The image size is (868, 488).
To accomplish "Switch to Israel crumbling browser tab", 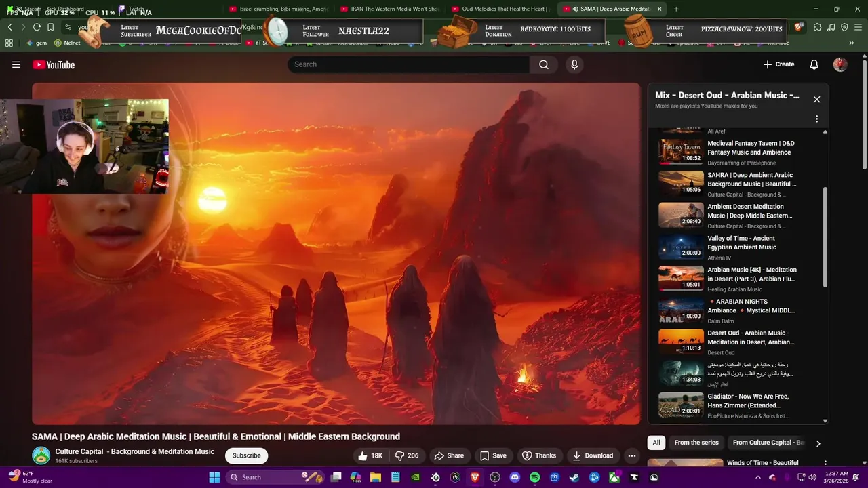I will pyautogui.click(x=279, y=9).
